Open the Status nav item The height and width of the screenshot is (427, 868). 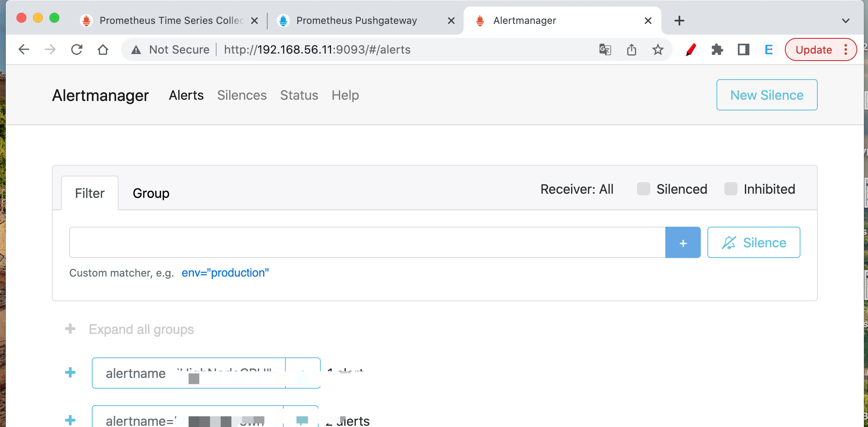299,95
